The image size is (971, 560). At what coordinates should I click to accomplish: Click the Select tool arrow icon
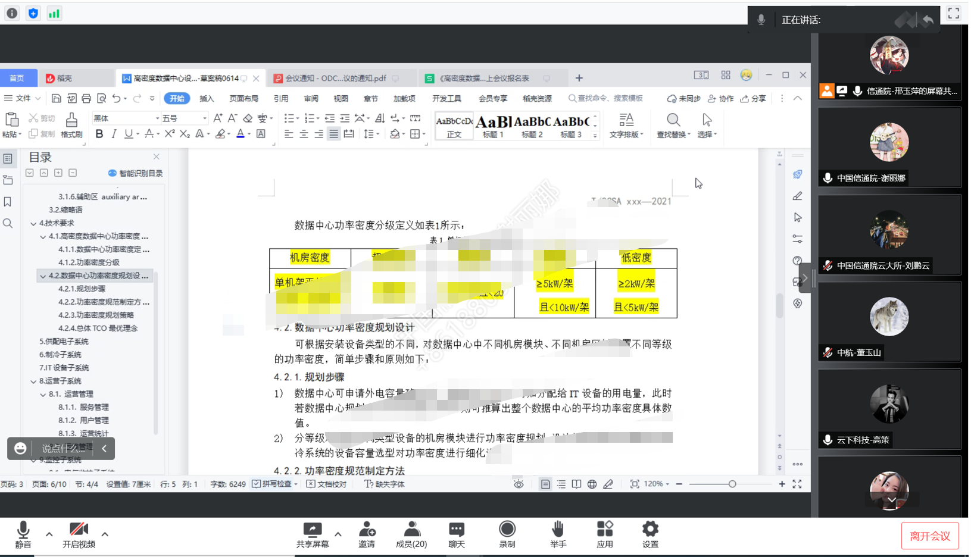pos(707,120)
